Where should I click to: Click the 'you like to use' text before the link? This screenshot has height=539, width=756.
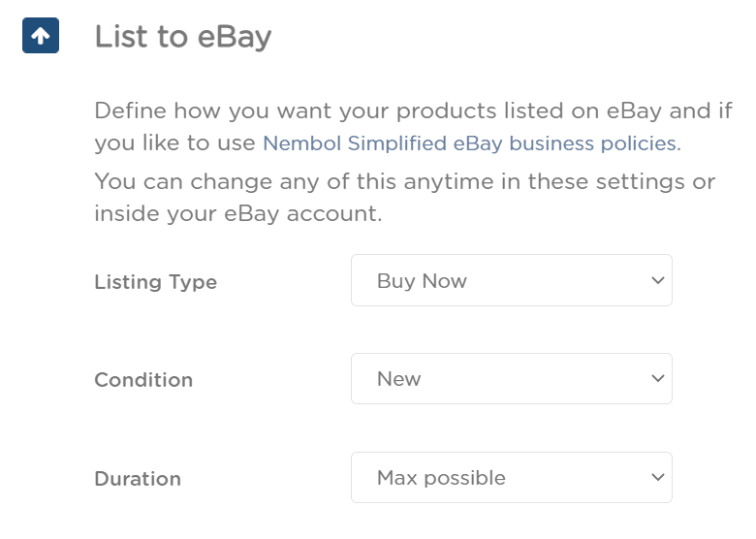175,143
